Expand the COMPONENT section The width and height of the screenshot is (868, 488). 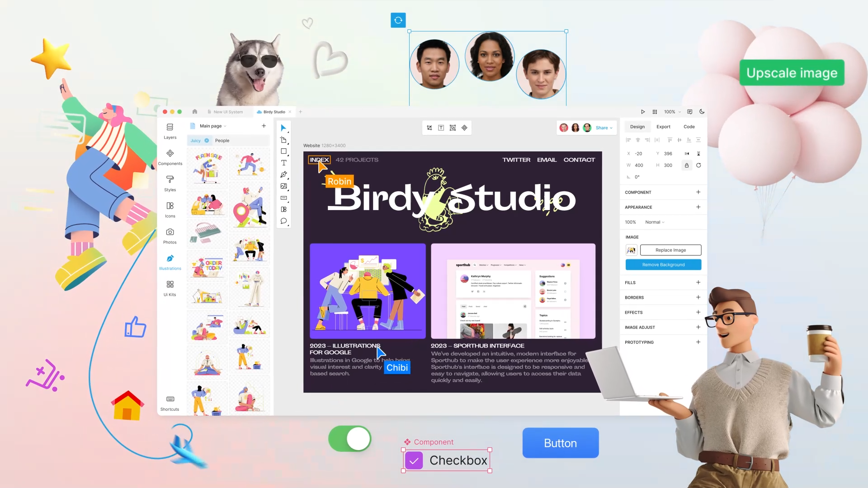[698, 192]
